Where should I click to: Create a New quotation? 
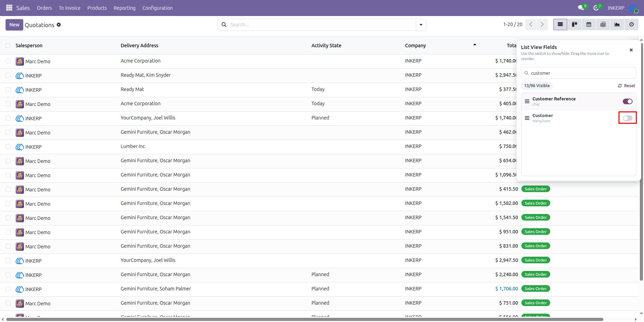(x=14, y=25)
